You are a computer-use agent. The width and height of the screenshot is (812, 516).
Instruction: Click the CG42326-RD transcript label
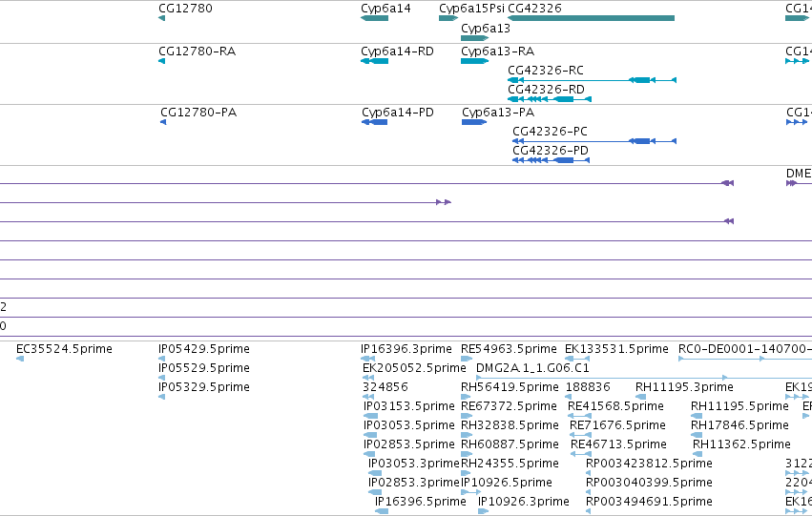(546, 90)
